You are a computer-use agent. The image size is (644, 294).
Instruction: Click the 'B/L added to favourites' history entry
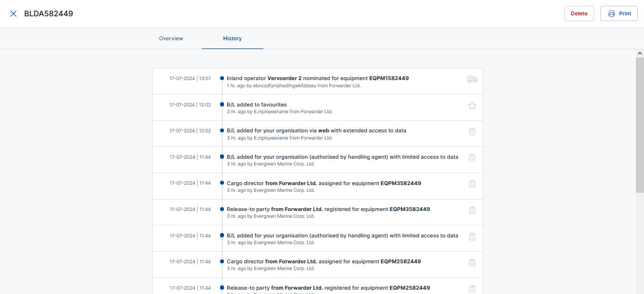(318, 107)
